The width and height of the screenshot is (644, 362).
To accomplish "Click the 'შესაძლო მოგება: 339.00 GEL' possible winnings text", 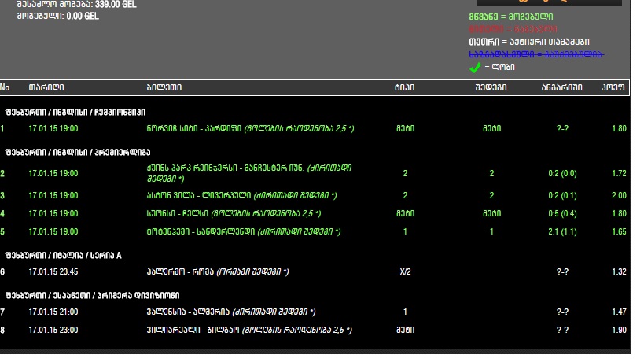I will pyautogui.click(x=77, y=5).
